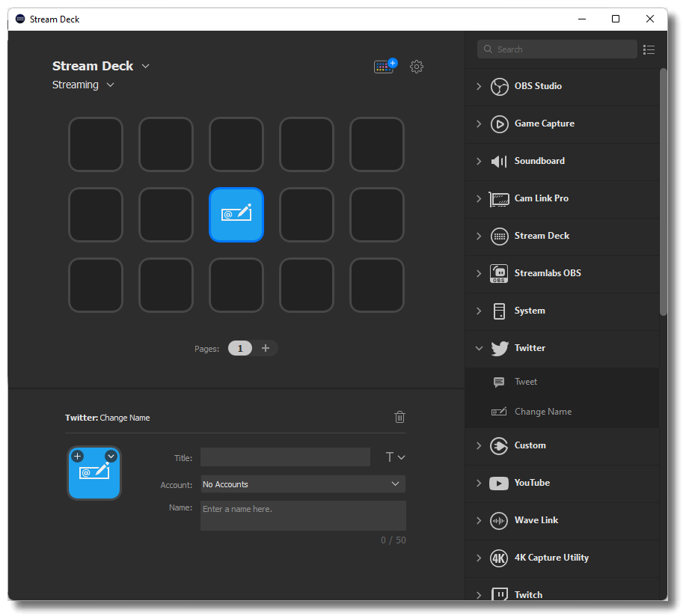Image resolution: width=683 pixels, height=616 pixels.
Task: Select the Stream Deck category label
Action: (x=542, y=236)
